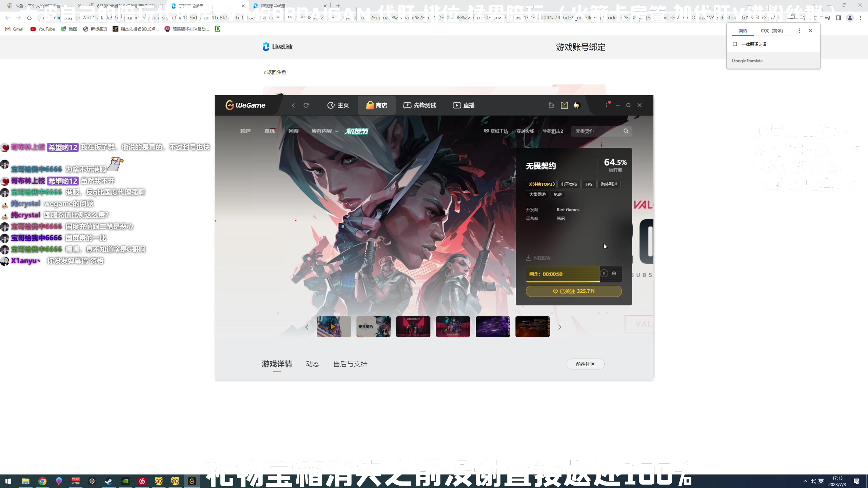This screenshot has width=868, height=488.
Task: Open the WeGame assistant chat icon
Action: coord(551,105)
